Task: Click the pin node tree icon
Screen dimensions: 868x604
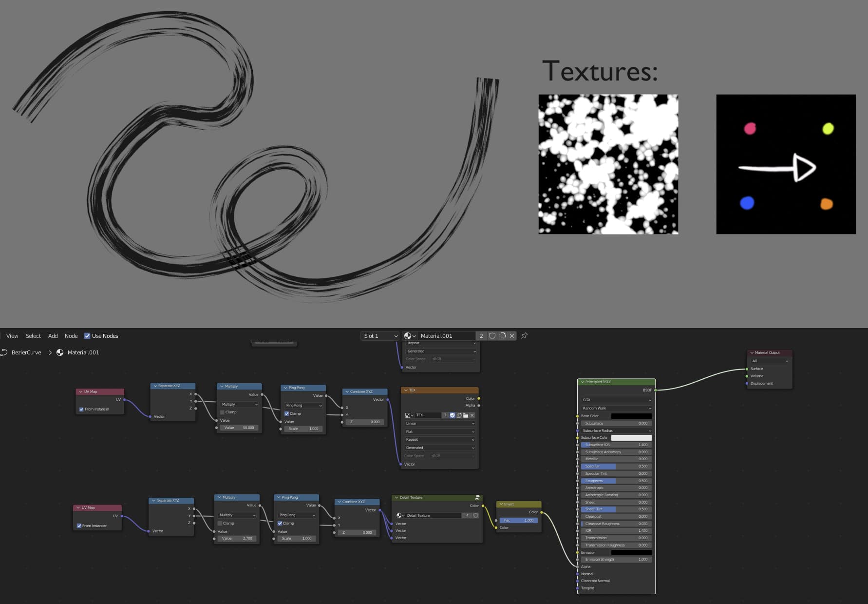Action: [524, 336]
